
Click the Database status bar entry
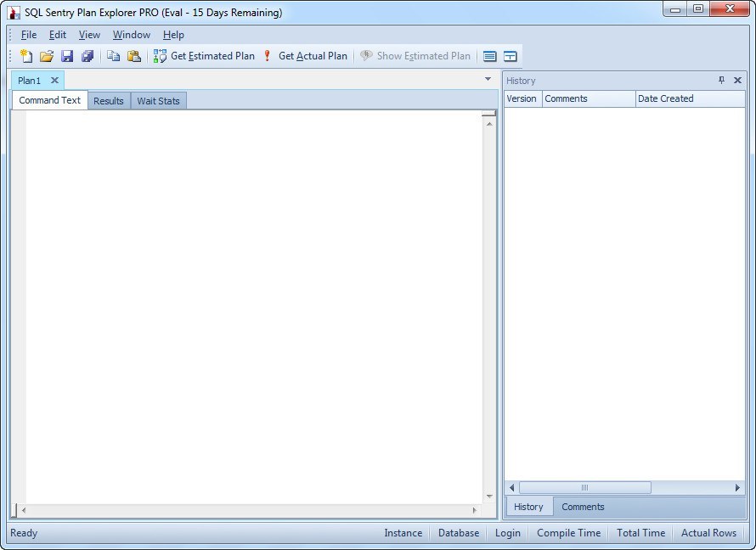click(x=459, y=533)
